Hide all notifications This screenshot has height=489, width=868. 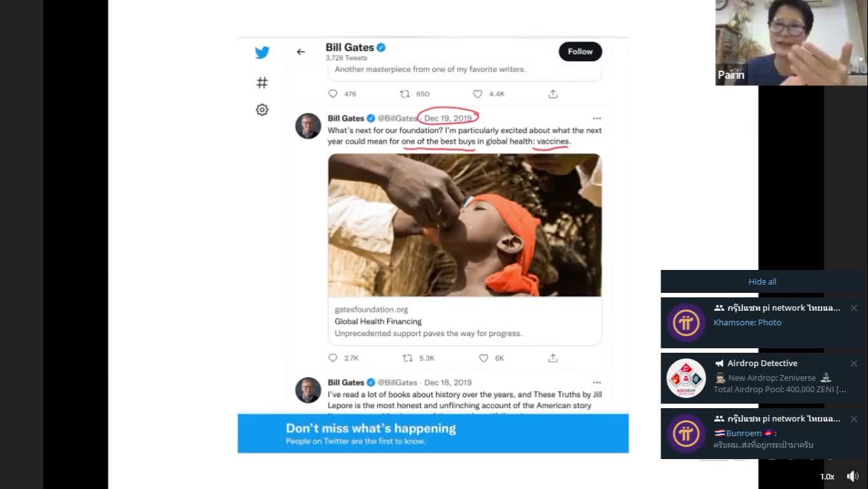click(762, 281)
